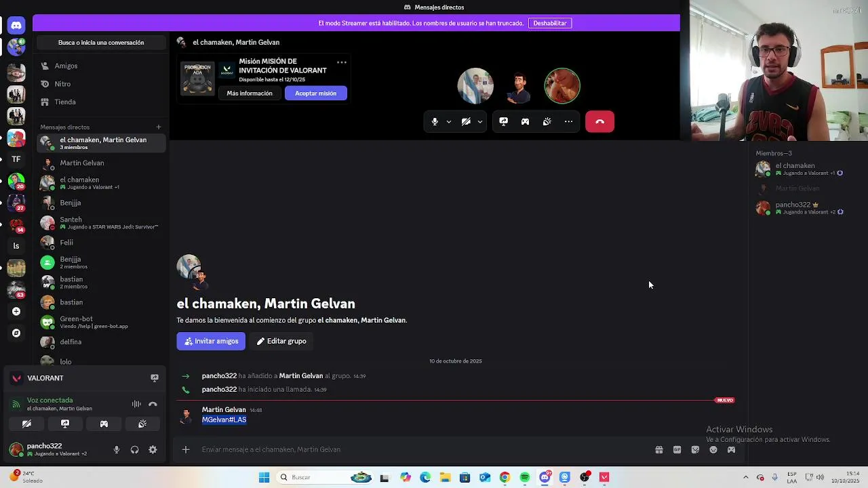Screen dimensions: 868x488
Task: Open Benjija 2 miembros group chat
Action: coord(101,262)
